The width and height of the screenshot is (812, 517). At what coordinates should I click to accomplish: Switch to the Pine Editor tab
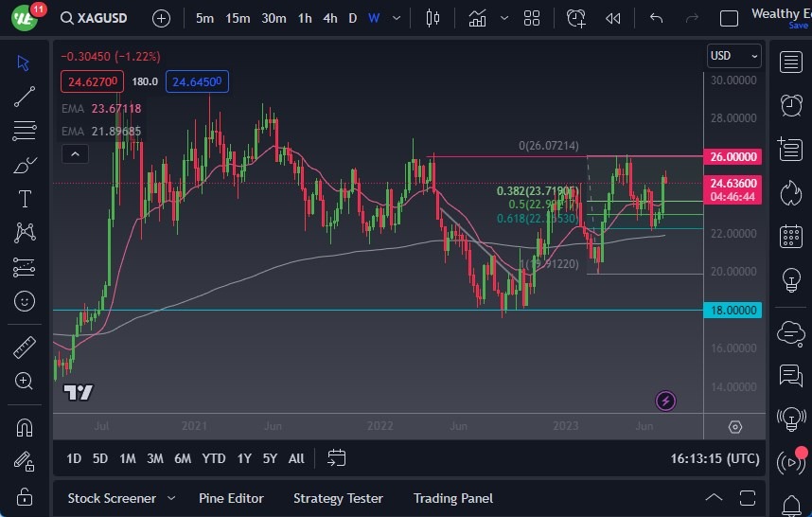[231, 498]
